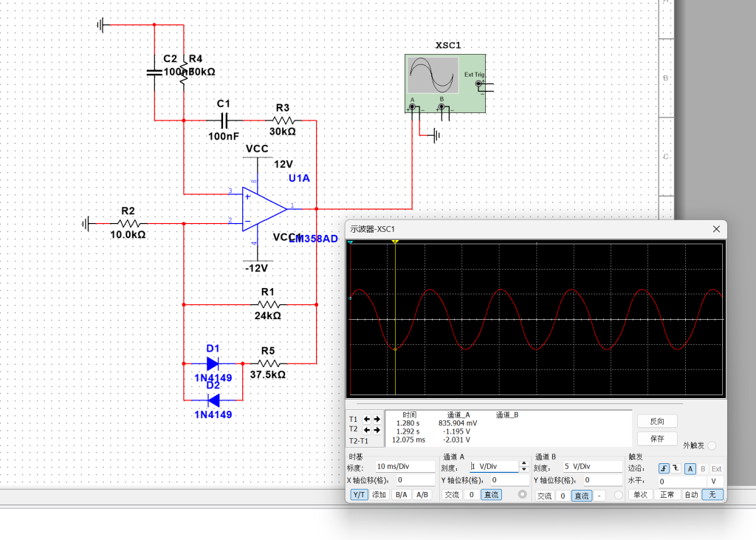
Task: Select 单次 single trigger mode
Action: coord(640,495)
